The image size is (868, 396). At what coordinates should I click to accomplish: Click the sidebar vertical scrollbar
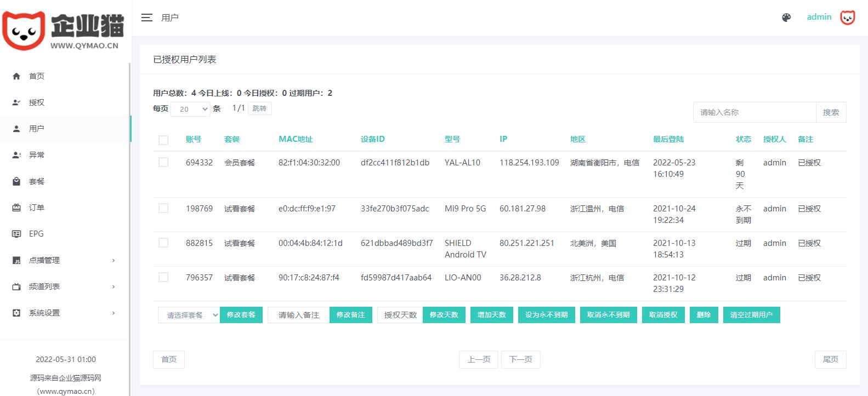pyautogui.click(x=130, y=219)
